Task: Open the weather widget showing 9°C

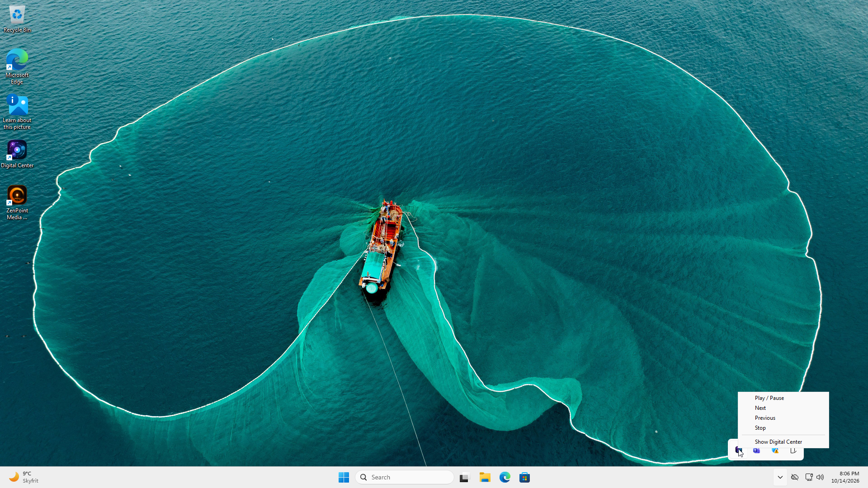Action: point(24,477)
